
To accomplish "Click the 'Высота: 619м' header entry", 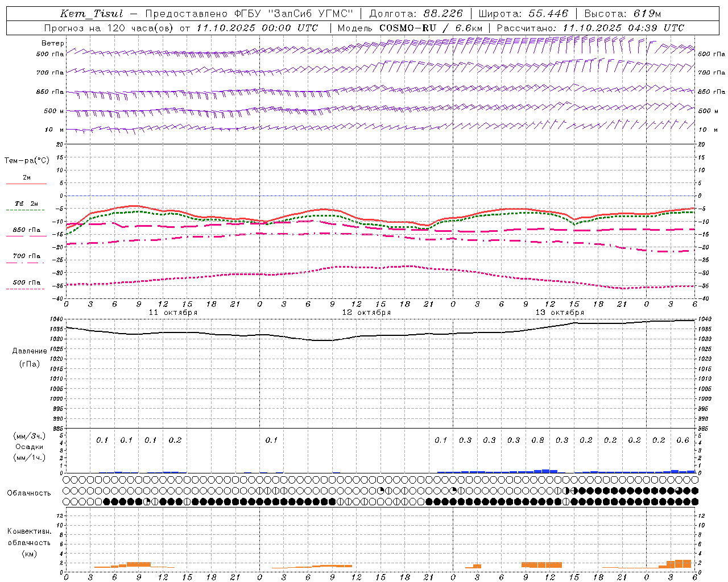I will tap(623, 14).
